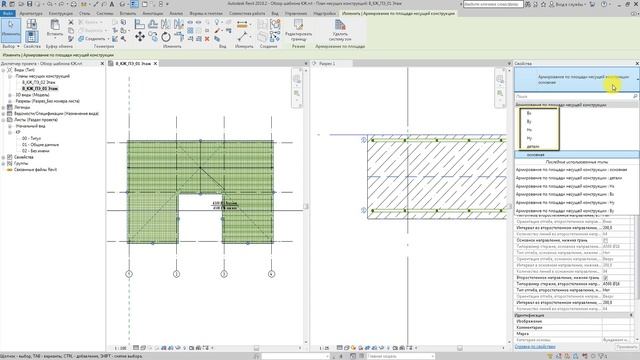
Task: Open the Файл ribbon tab
Action: [7, 13]
